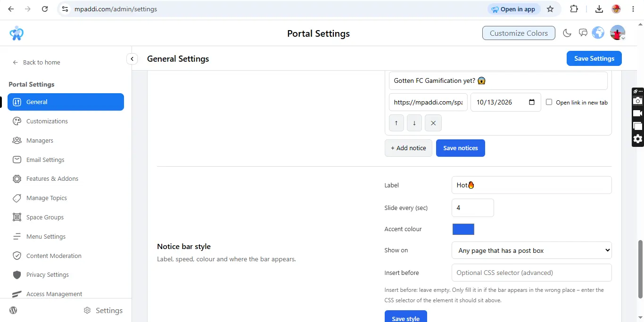644x322 pixels.
Task: Open Space Groups in the sidebar
Action: (x=66, y=217)
